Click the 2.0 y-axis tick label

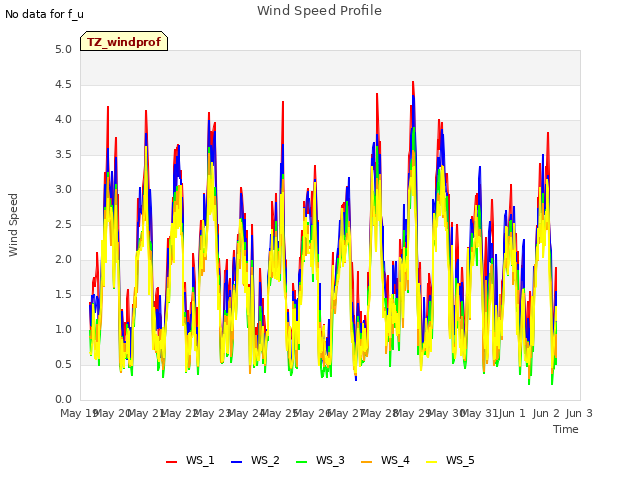[63, 260]
